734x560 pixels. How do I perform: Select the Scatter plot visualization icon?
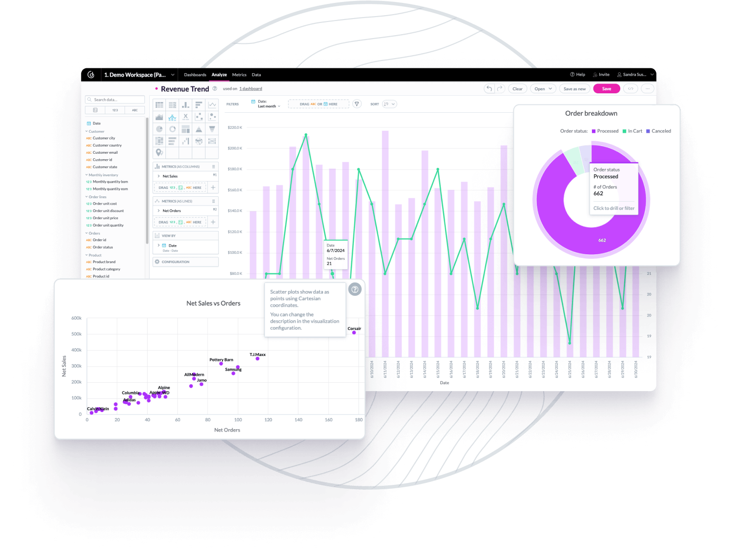tap(199, 117)
